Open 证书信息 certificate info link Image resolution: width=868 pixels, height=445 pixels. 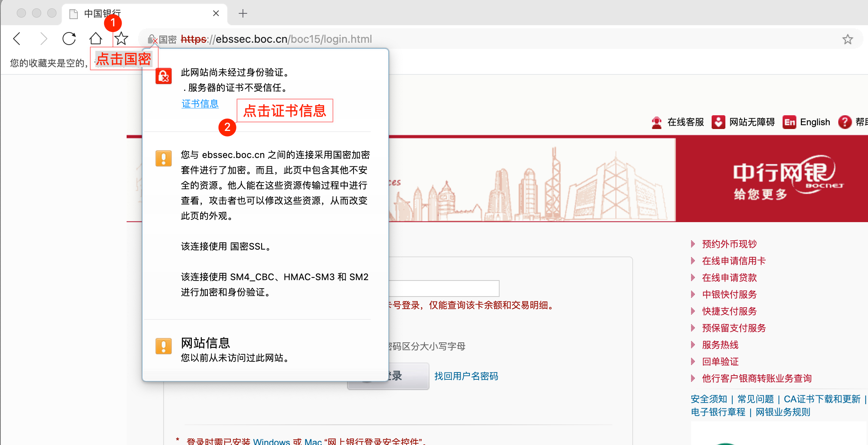pyautogui.click(x=200, y=104)
